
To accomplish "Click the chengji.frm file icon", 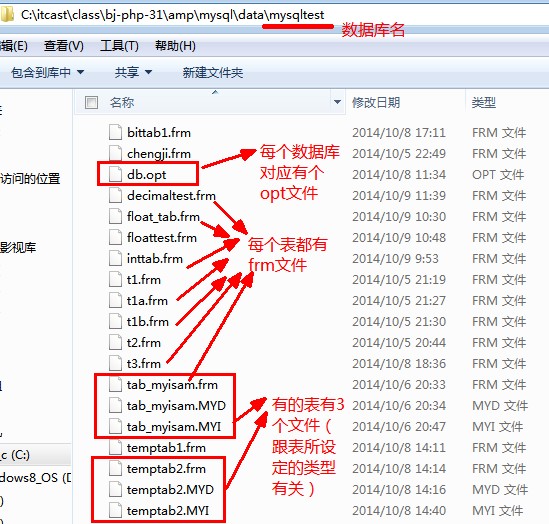I will pos(115,153).
